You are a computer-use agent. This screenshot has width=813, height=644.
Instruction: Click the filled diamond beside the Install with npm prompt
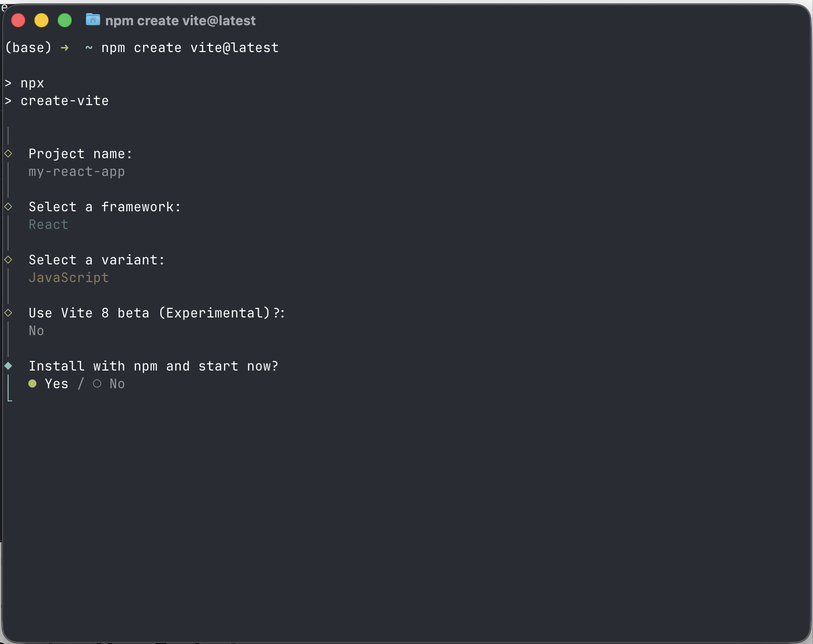(8, 365)
